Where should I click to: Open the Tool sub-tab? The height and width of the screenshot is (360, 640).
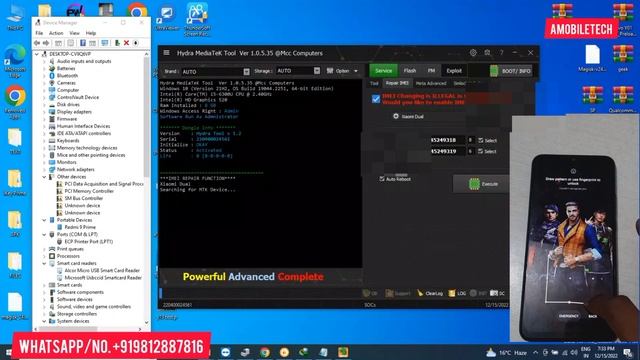click(x=374, y=83)
